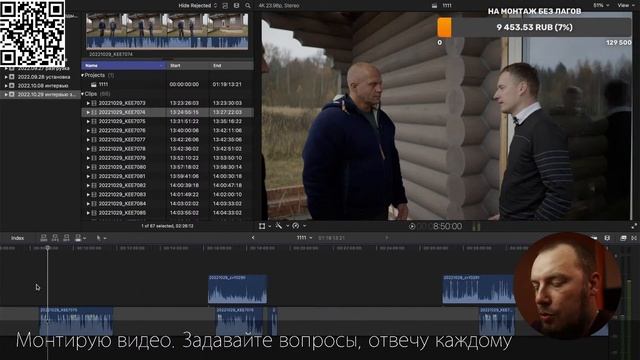Open the Overwrite edit options dropdown
This screenshot has height=360, width=640.
84,238
